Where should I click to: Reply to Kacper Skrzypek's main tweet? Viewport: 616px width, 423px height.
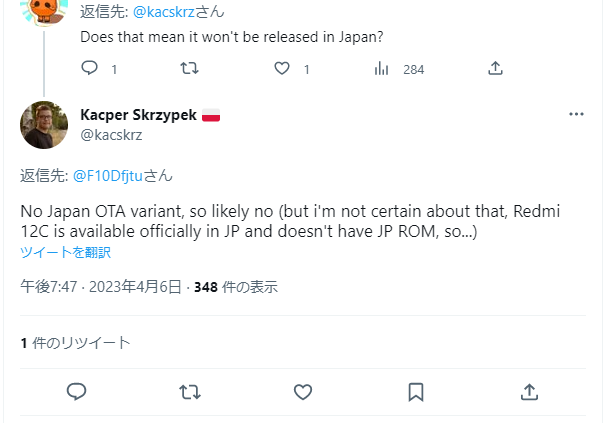click(76, 392)
